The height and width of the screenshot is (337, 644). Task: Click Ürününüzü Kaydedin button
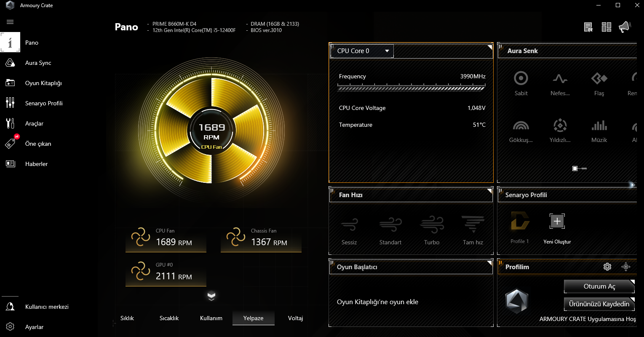click(x=599, y=304)
